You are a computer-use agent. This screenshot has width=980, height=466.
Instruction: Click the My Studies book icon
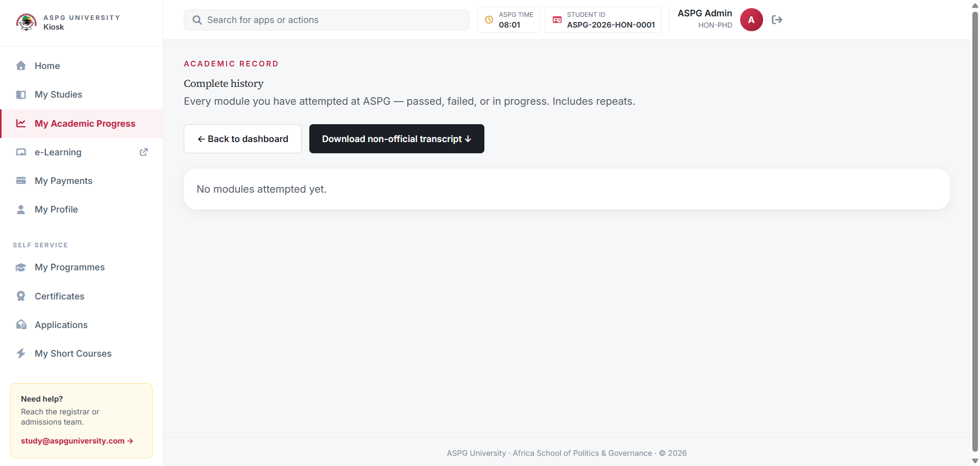pyautogui.click(x=21, y=95)
